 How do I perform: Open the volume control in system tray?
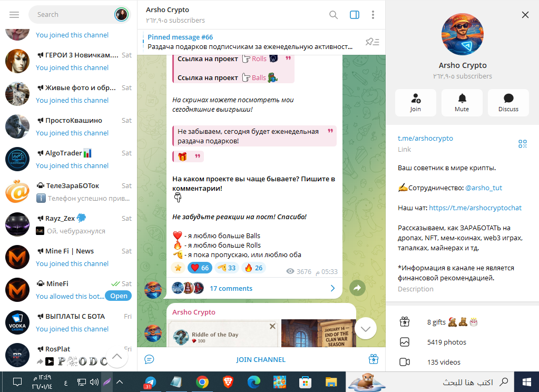94,382
